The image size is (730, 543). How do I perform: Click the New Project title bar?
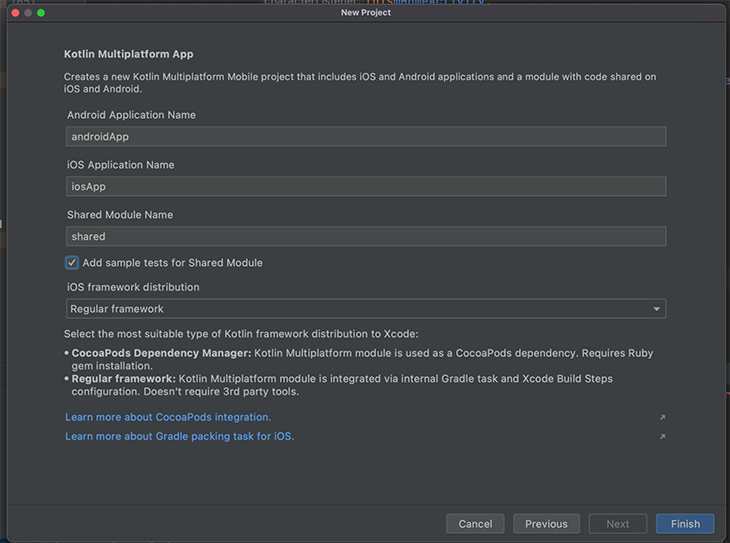coord(365,13)
